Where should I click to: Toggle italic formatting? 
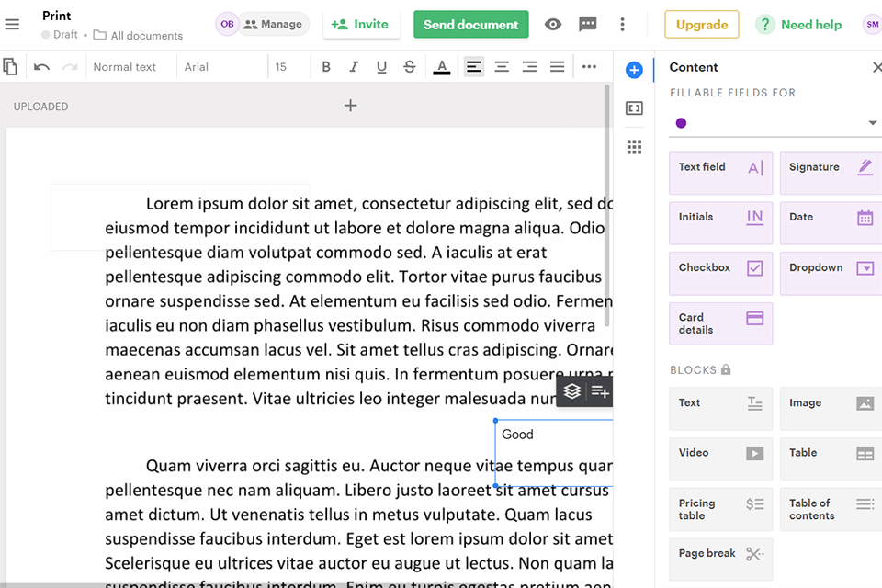coord(354,67)
